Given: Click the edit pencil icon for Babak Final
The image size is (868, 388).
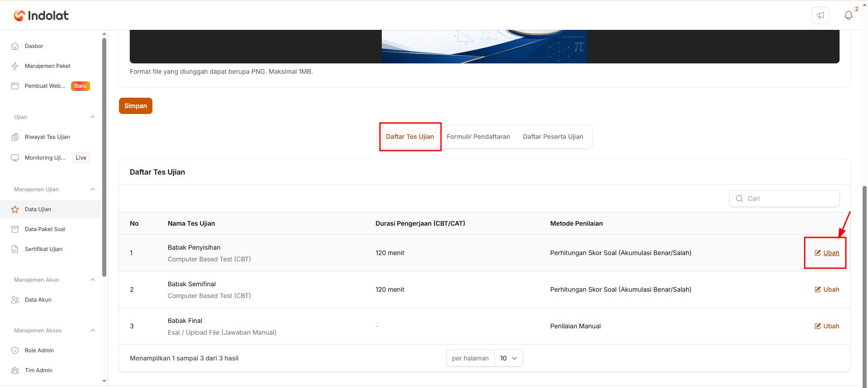Looking at the screenshot, I should 818,326.
